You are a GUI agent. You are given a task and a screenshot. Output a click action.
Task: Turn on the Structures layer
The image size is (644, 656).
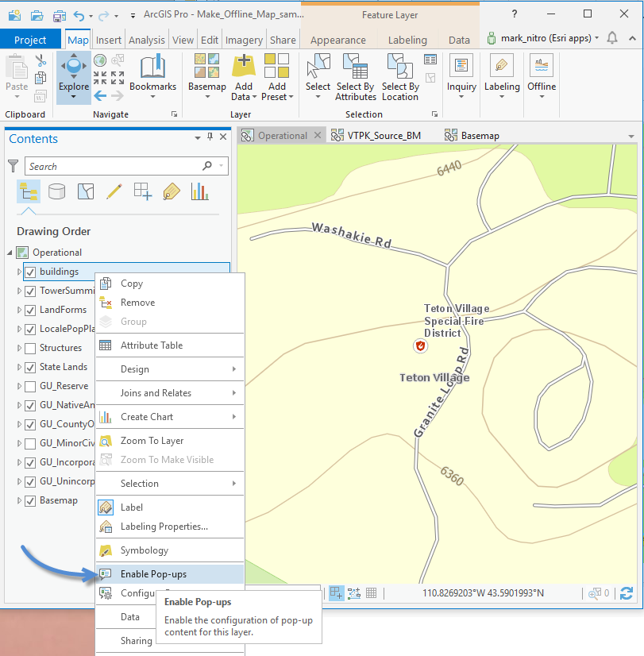pos(30,348)
